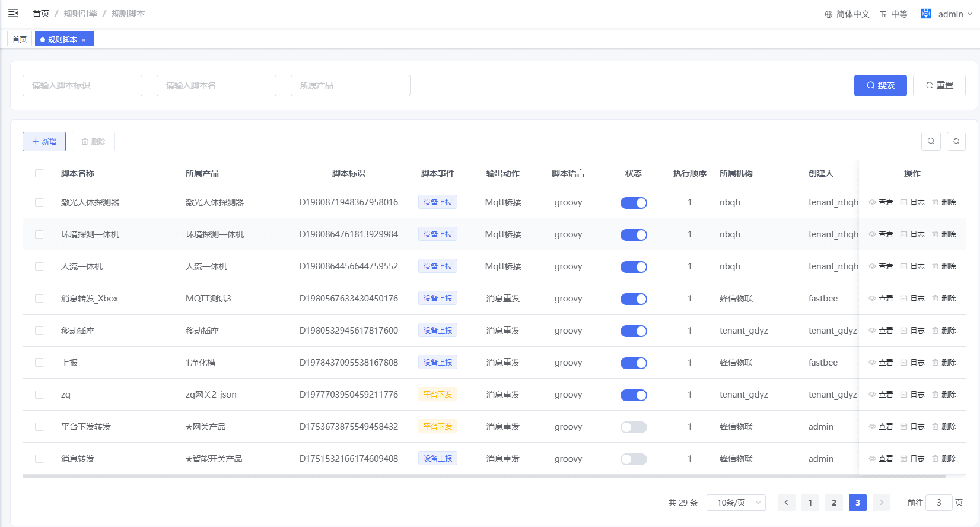Refresh the table with circular arrow icon

click(x=956, y=141)
